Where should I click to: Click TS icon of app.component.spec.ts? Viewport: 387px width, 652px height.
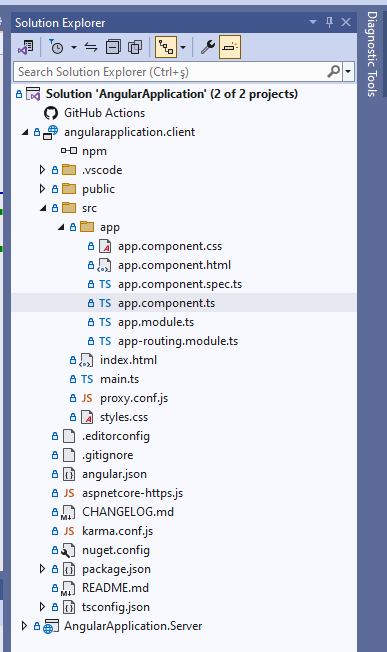[x=105, y=284]
